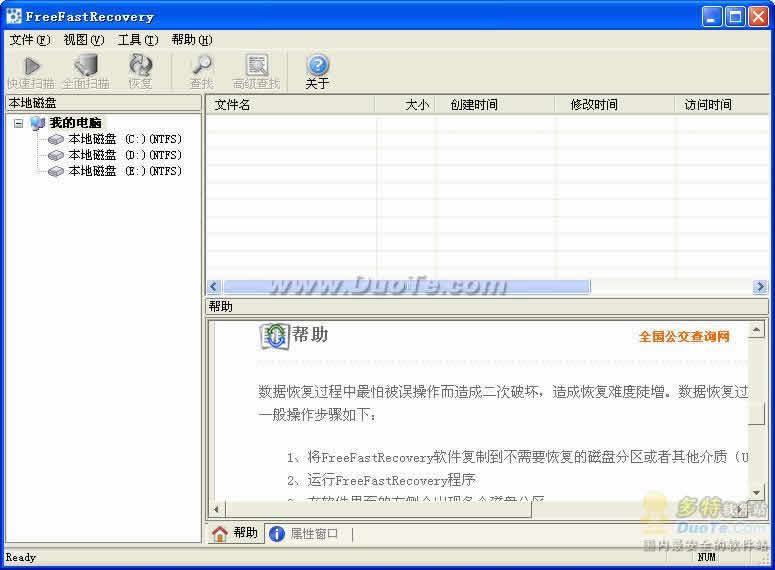The width and height of the screenshot is (775, 570).
Task: Maximize the FreeFastRecovery window
Action: (735, 17)
